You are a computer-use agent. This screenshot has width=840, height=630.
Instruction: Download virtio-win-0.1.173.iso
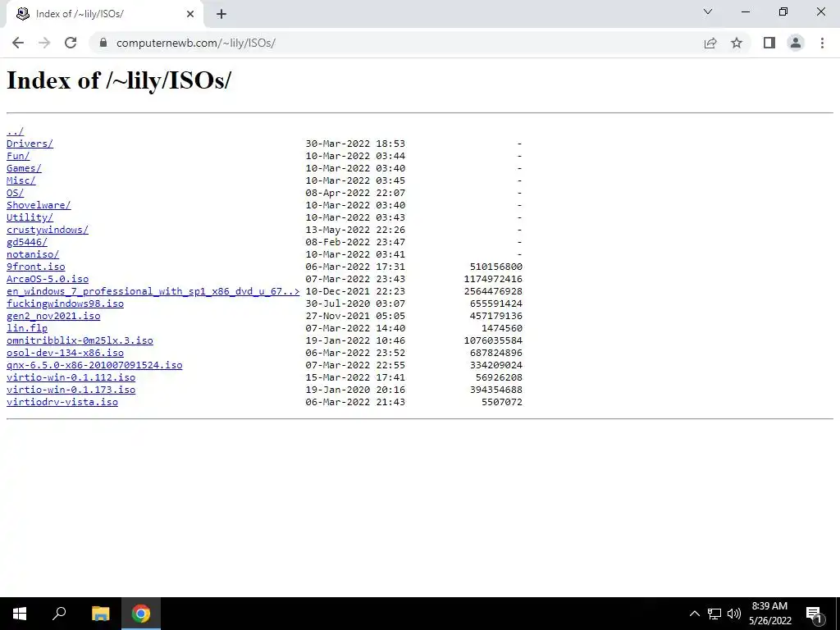click(71, 390)
